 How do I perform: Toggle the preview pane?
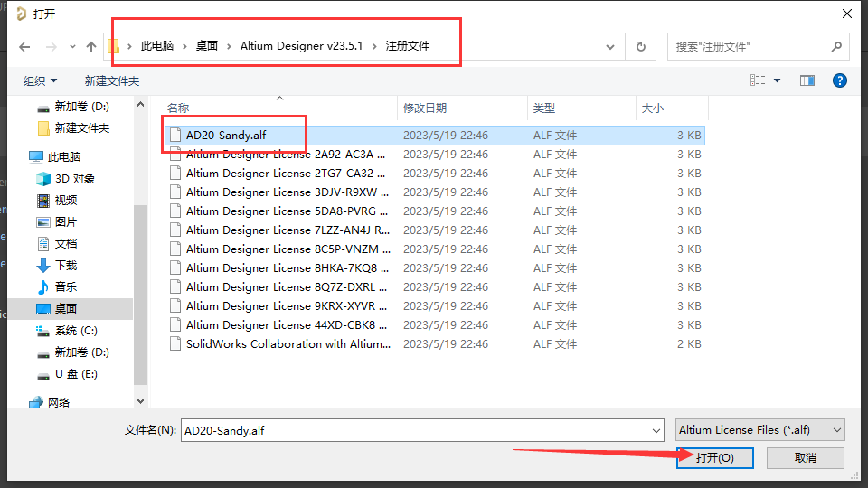click(x=807, y=80)
